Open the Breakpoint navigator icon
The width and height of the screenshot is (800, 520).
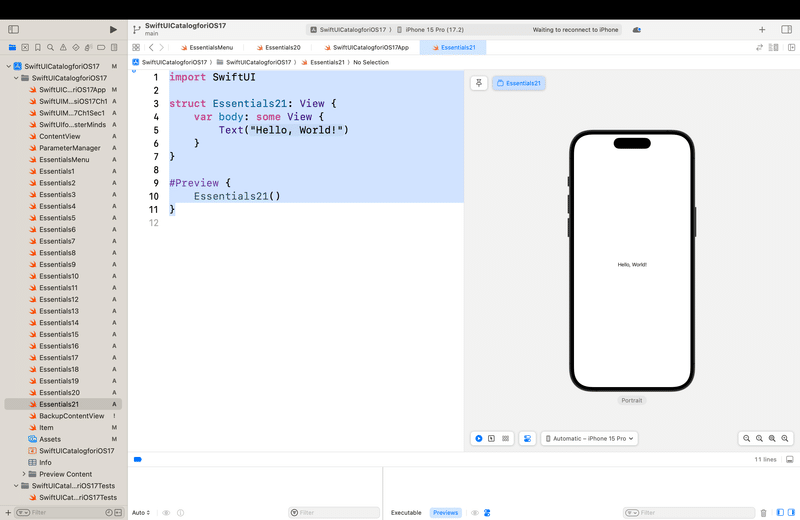click(101, 47)
